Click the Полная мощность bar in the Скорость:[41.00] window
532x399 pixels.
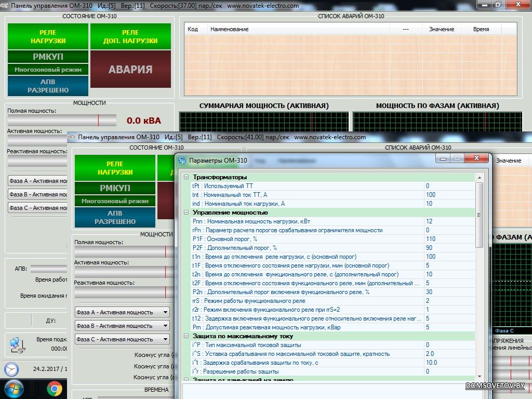[x=124, y=252]
